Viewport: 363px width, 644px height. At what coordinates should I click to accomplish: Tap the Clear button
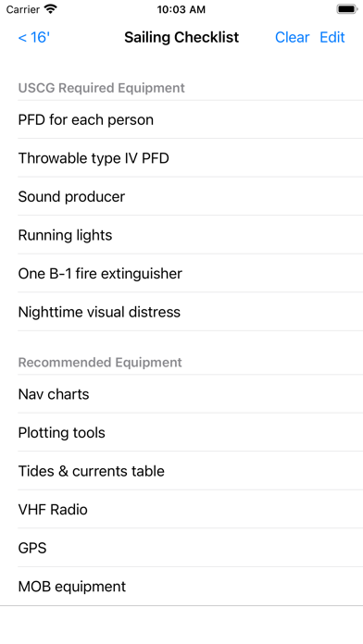click(x=292, y=37)
